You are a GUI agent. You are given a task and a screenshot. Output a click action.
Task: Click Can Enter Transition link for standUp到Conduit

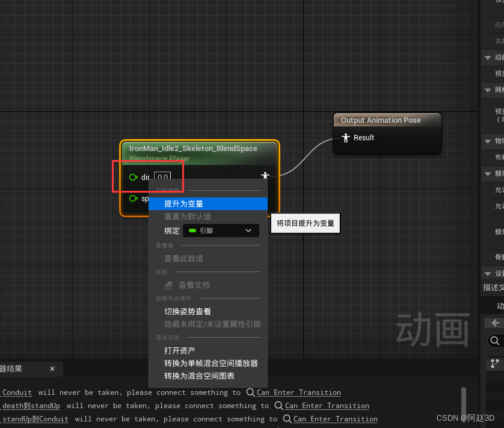tap(335, 419)
